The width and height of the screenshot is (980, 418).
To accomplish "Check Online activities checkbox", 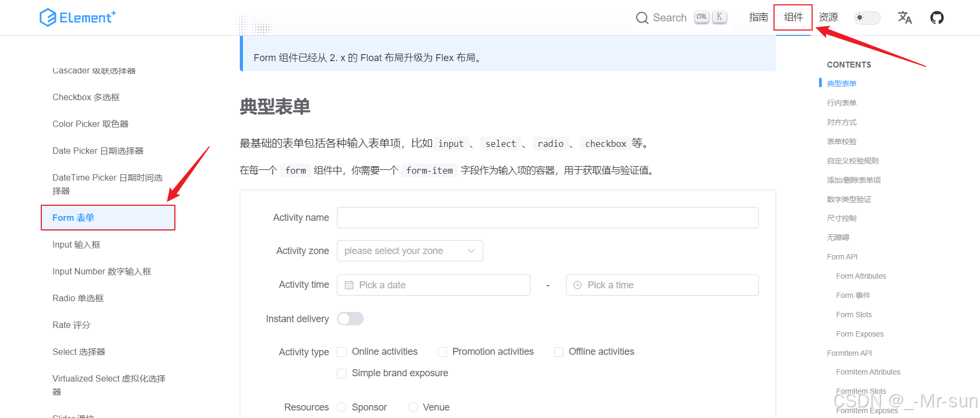I will 342,352.
